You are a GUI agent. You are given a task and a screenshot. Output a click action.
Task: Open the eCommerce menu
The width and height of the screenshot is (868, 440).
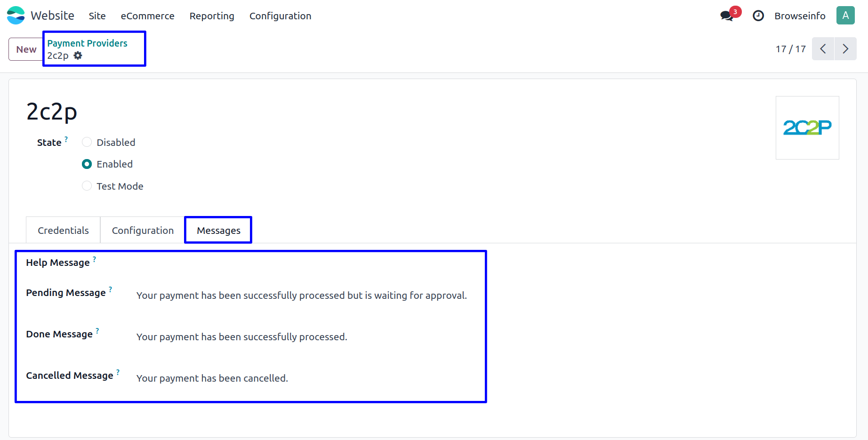point(147,16)
